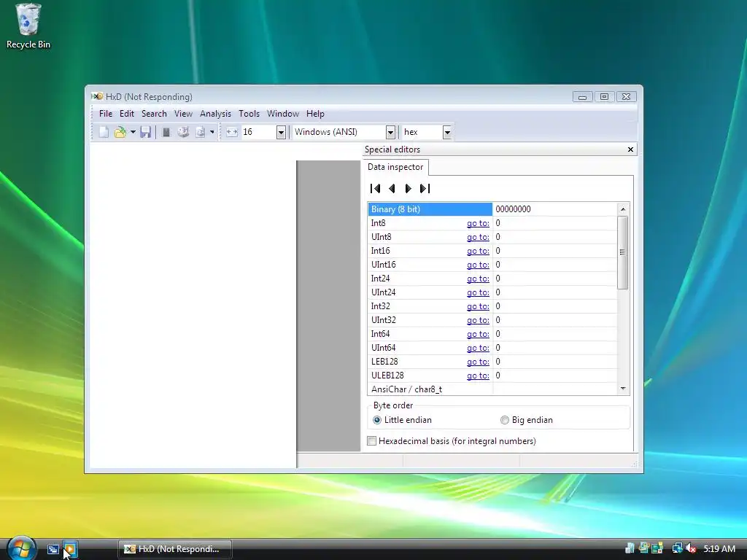This screenshot has width=747, height=560.
Task: Click the Data inspector vertical scrollbar thumb
Action: pos(623,252)
